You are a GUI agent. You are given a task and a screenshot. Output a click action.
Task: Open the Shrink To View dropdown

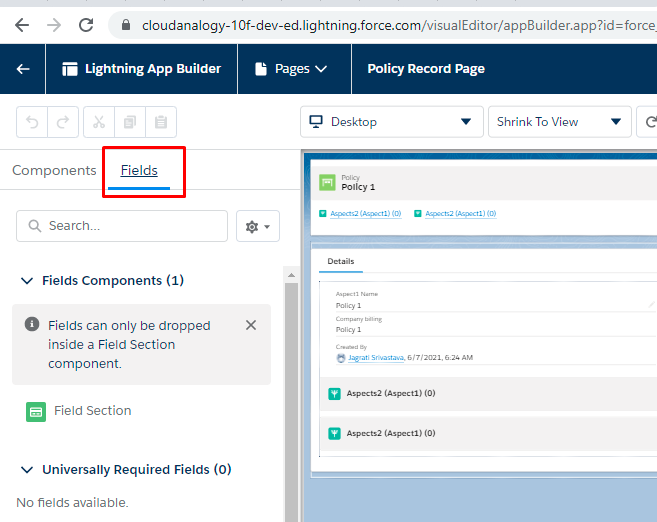(560, 122)
